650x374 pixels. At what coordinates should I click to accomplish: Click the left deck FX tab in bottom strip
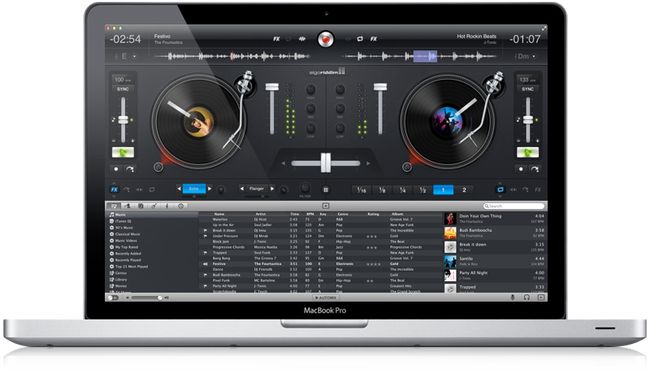[x=114, y=189]
